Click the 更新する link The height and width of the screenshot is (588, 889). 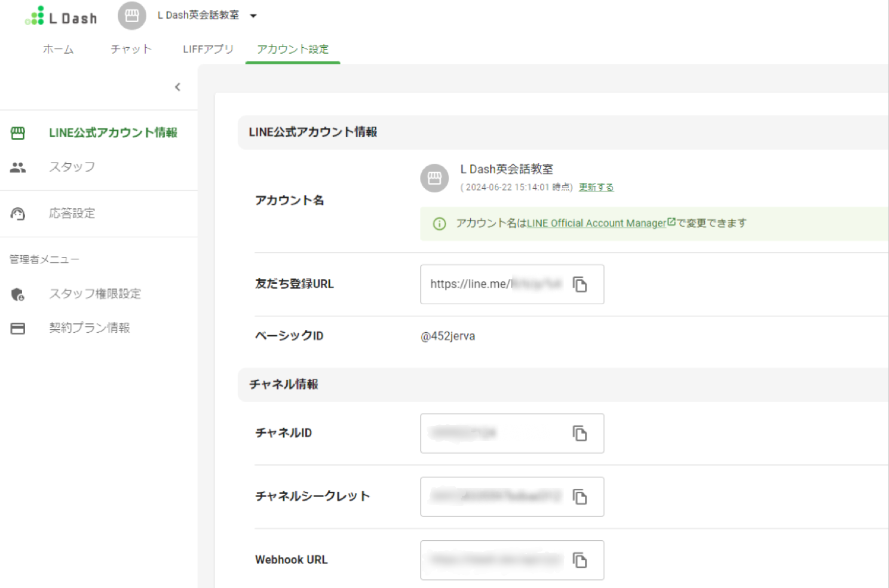pos(596,186)
